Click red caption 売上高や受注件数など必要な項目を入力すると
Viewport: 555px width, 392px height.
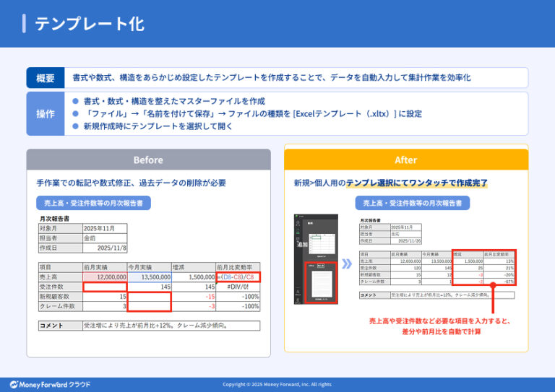(x=440, y=321)
